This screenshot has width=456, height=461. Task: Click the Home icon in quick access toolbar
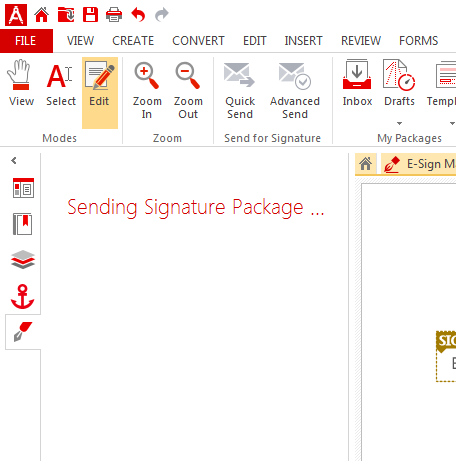[x=41, y=15]
